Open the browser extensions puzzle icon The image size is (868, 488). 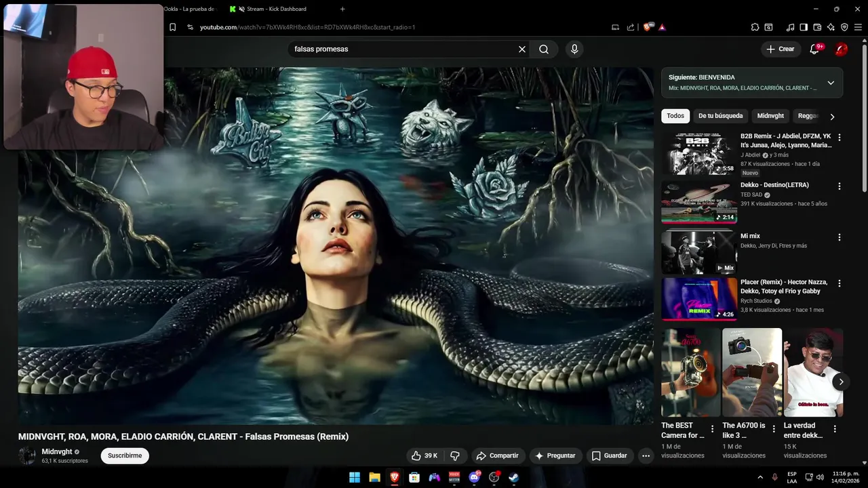point(755,27)
